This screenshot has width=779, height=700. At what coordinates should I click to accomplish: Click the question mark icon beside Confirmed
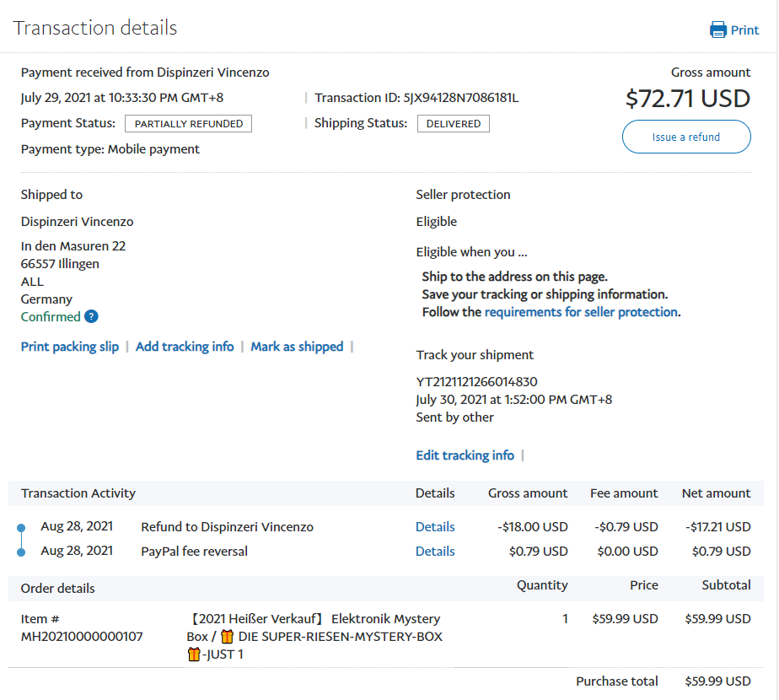pyautogui.click(x=91, y=317)
